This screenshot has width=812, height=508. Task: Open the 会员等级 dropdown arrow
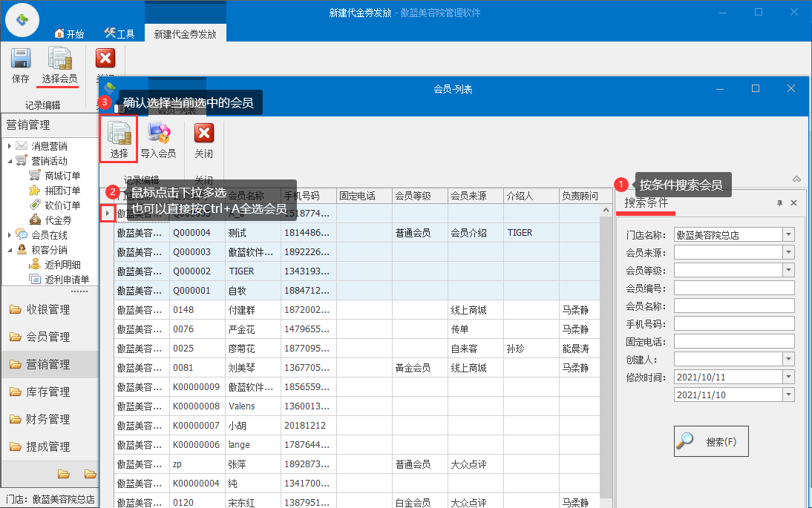tap(788, 270)
